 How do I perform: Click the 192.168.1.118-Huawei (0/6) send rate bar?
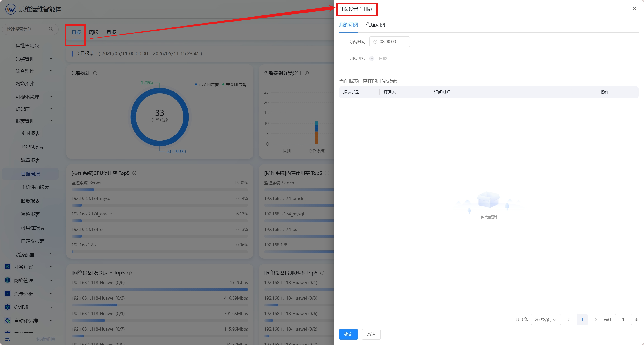[x=159, y=290]
